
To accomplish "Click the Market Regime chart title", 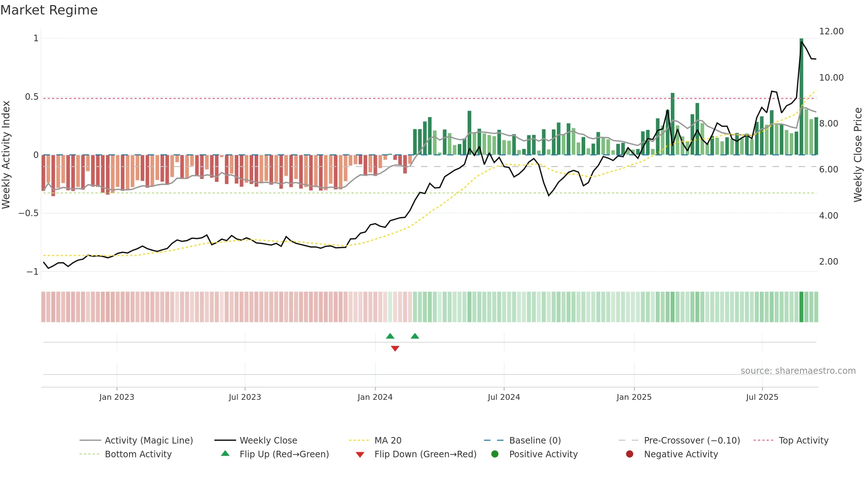I will click(x=49, y=10).
